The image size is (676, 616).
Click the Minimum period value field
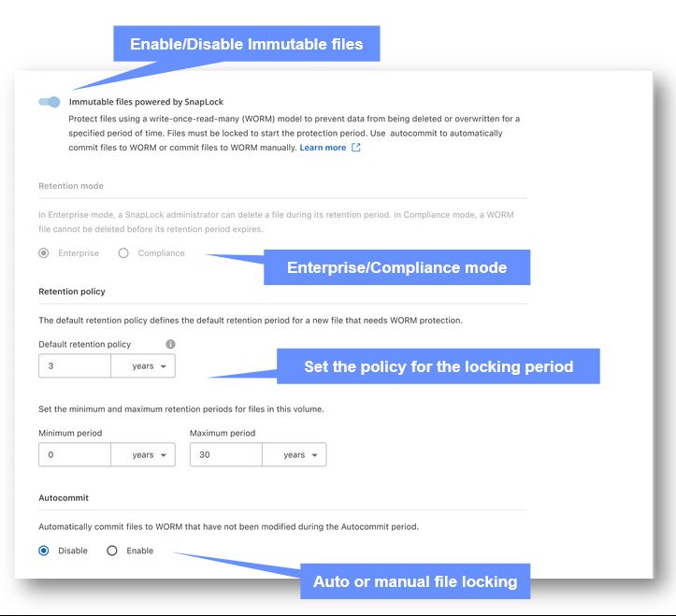75,455
